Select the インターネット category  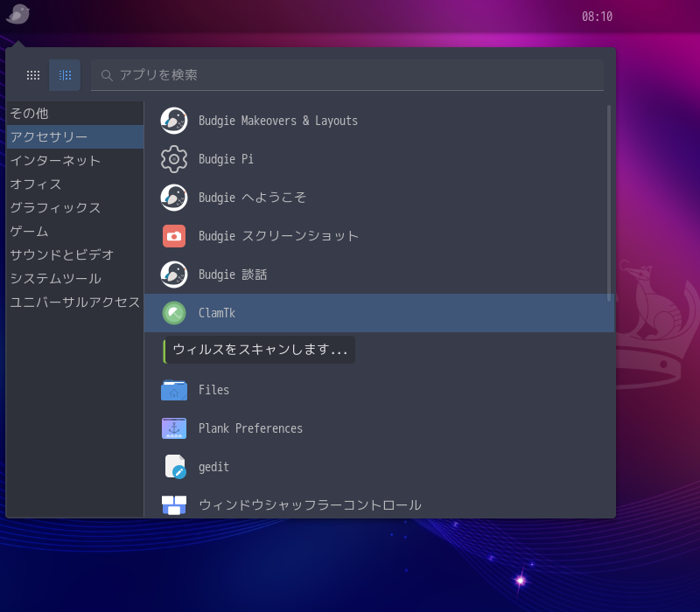point(75,161)
